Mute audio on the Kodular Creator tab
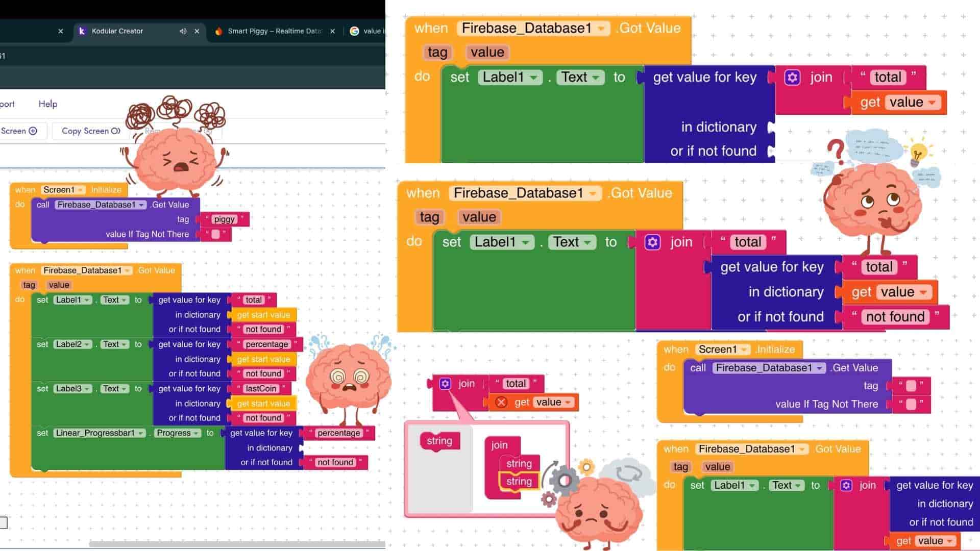The height and width of the screenshot is (551, 980). 183,31
